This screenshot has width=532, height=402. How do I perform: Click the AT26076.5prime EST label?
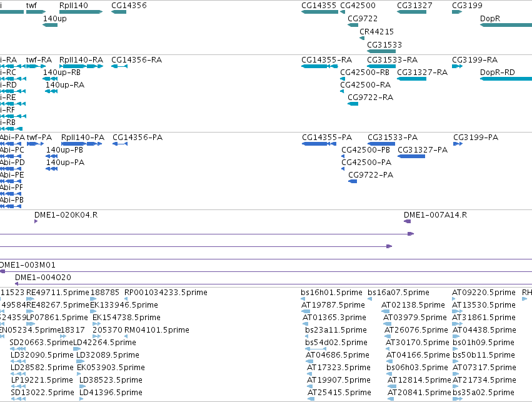click(416, 330)
